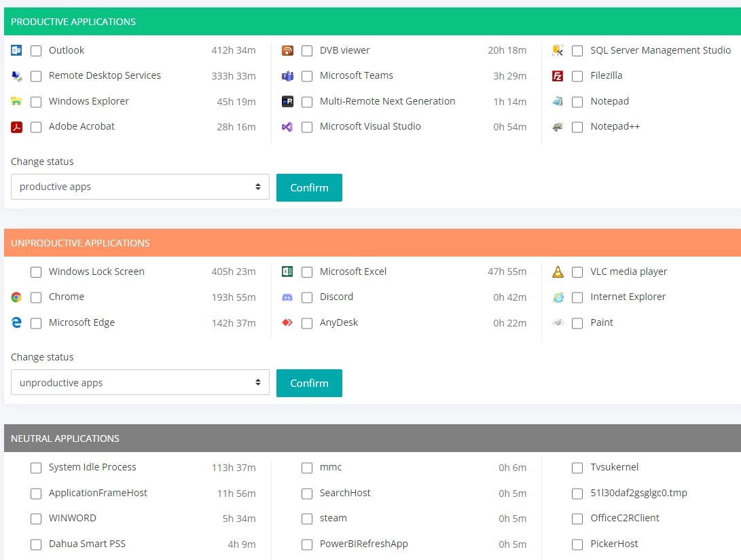Tick the steam checkbox
The height and width of the screenshot is (560, 741).
[307, 519]
